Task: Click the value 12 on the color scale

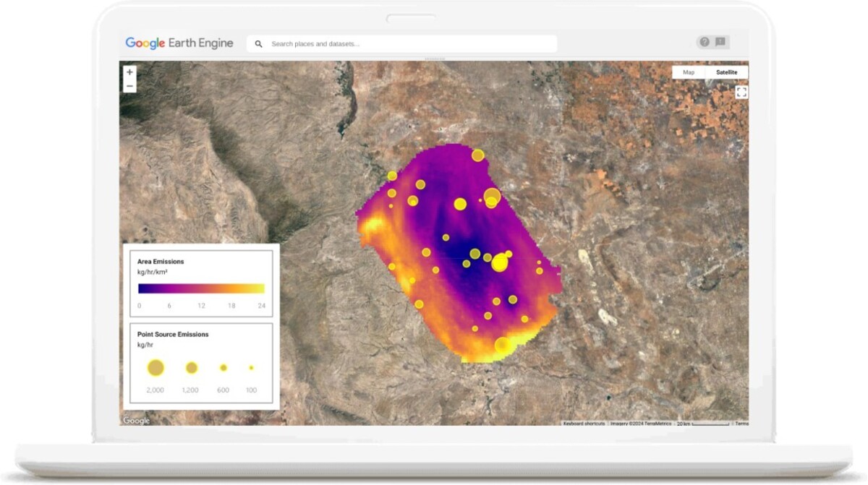Action: [x=201, y=306]
